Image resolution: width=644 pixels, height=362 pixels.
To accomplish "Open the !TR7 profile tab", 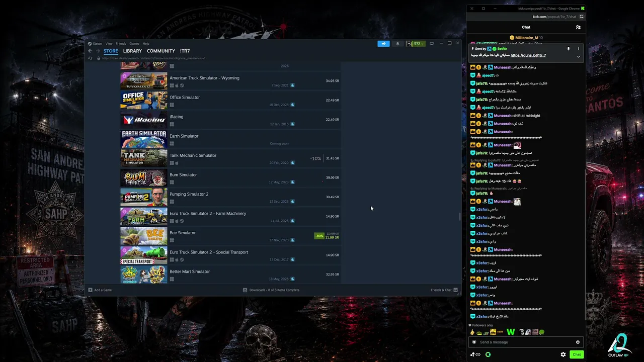I will pyautogui.click(x=185, y=51).
